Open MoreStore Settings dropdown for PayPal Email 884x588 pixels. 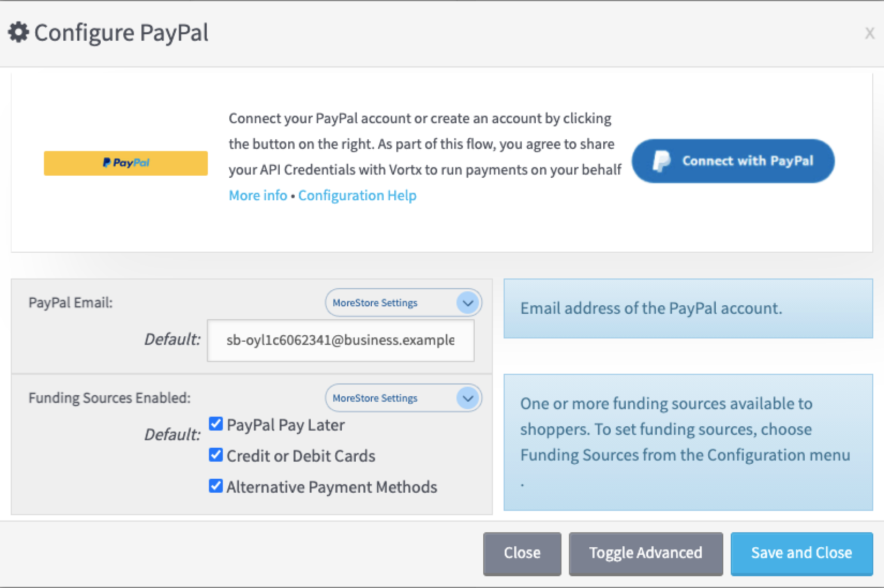pyautogui.click(x=403, y=303)
